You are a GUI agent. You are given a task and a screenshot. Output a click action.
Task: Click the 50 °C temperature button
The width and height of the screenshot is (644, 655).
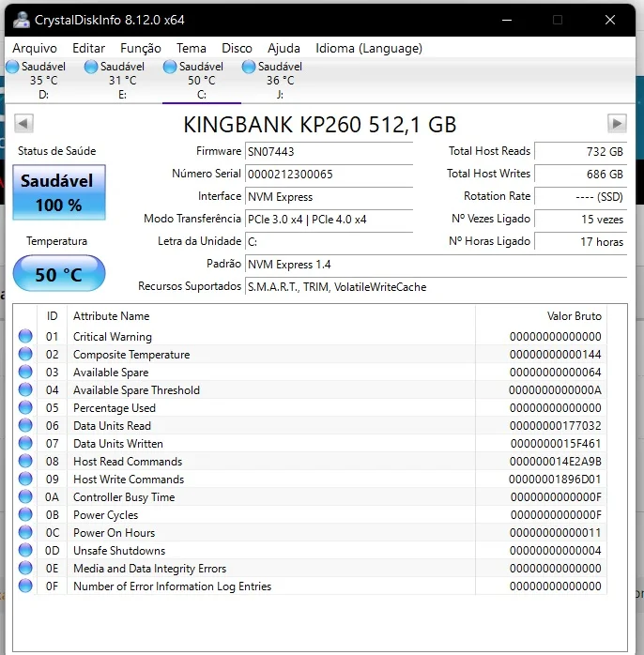(59, 274)
